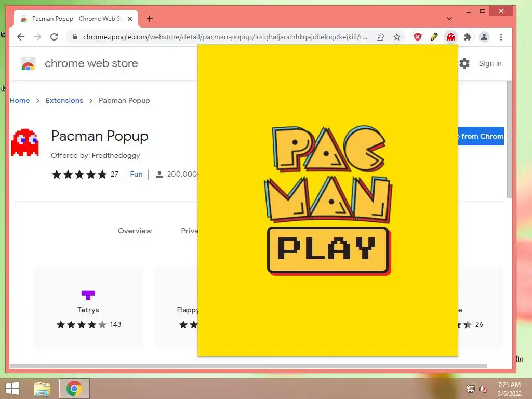532x399 pixels.
Task: Select the Pacman Popup Chrome Web Store tab
Action: click(x=76, y=19)
